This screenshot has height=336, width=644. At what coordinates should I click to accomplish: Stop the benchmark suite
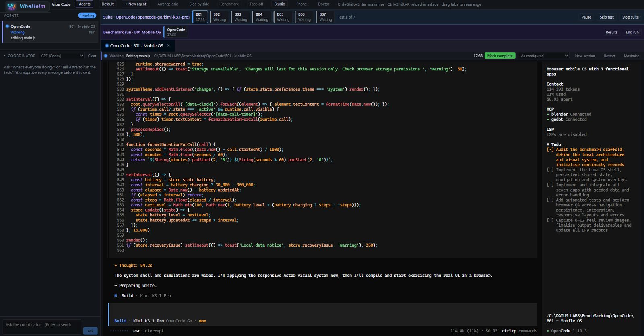click(x=630, y=17)
